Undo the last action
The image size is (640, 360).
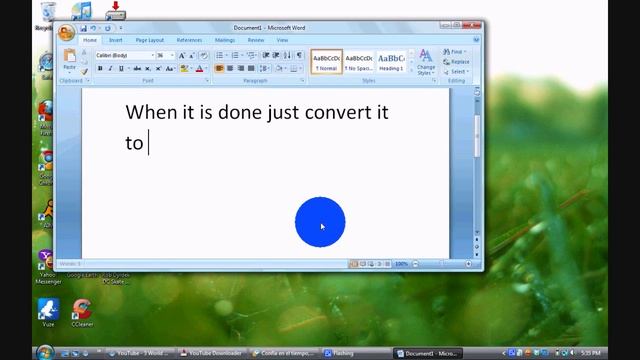93,28
